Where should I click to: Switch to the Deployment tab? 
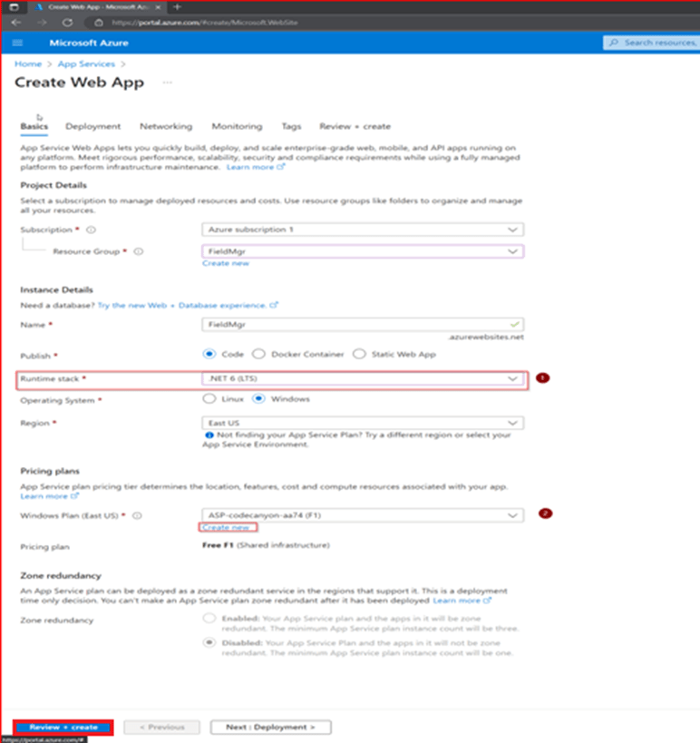[92, 126]
